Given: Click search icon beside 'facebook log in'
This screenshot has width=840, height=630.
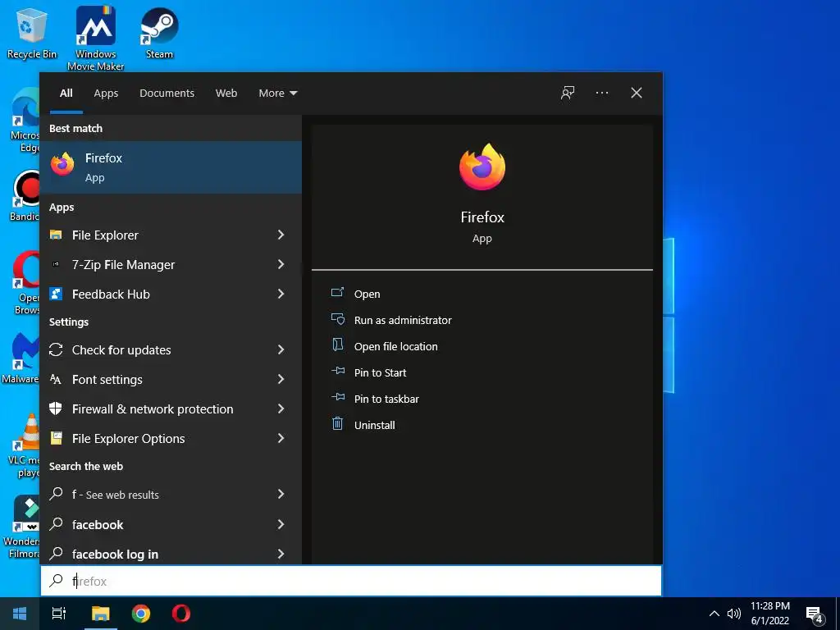Looking at the screenshot, I should click(56, 554).
